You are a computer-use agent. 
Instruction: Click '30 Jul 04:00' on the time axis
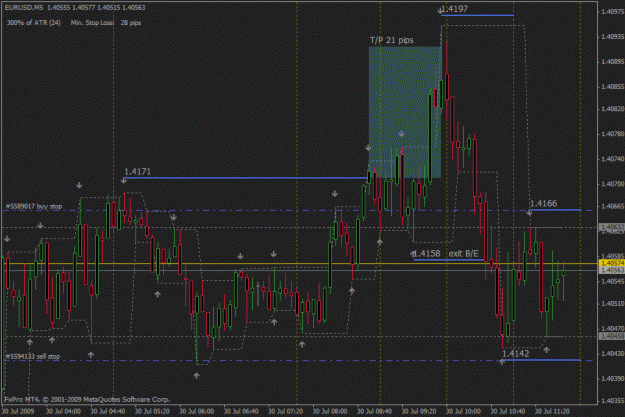[x=63, y=411]
